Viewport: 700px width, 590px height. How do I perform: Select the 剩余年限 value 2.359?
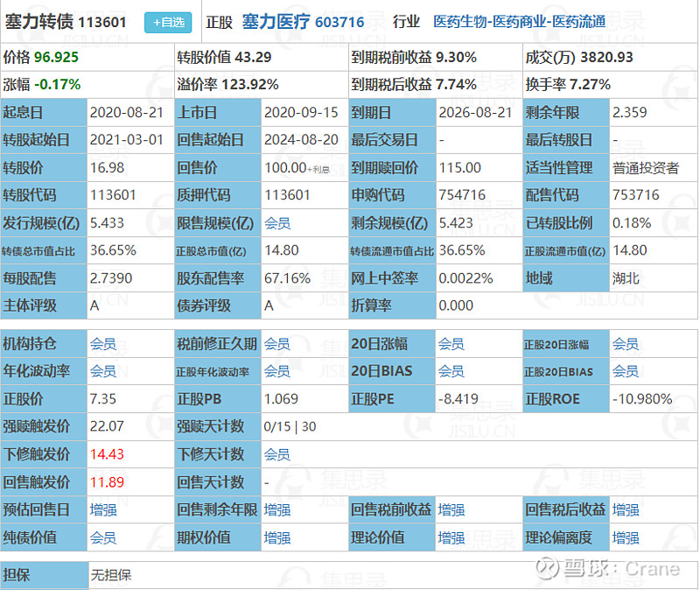(x=629, y=113)
